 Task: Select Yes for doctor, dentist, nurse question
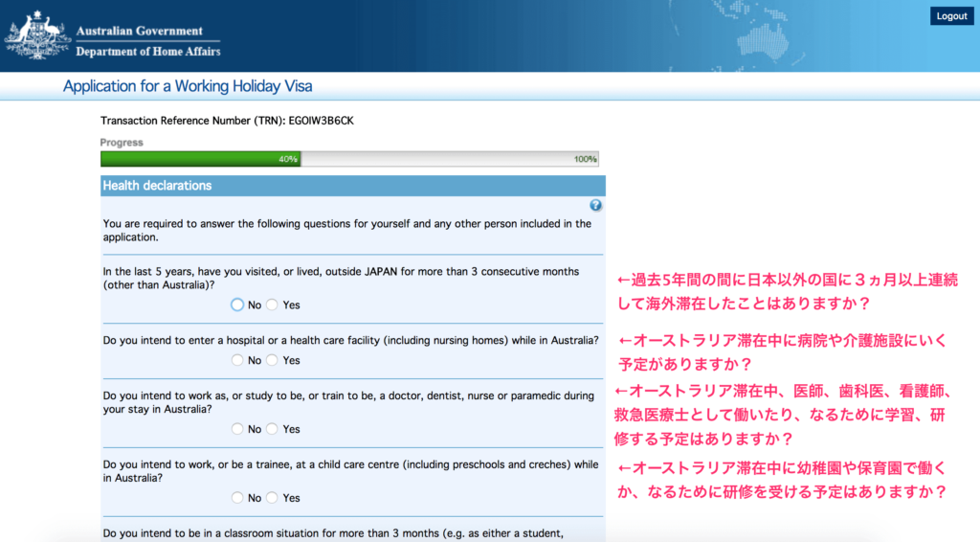pos(272,429)
